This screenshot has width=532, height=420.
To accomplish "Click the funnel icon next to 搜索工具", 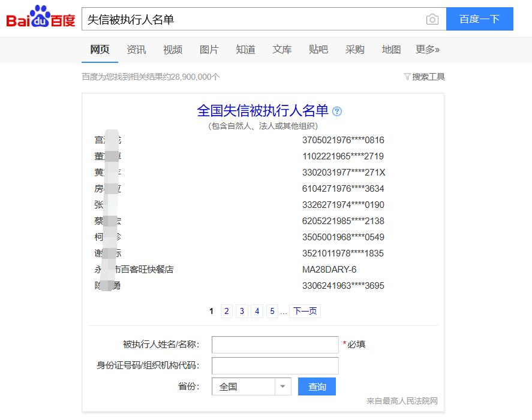I will [407, 77].
